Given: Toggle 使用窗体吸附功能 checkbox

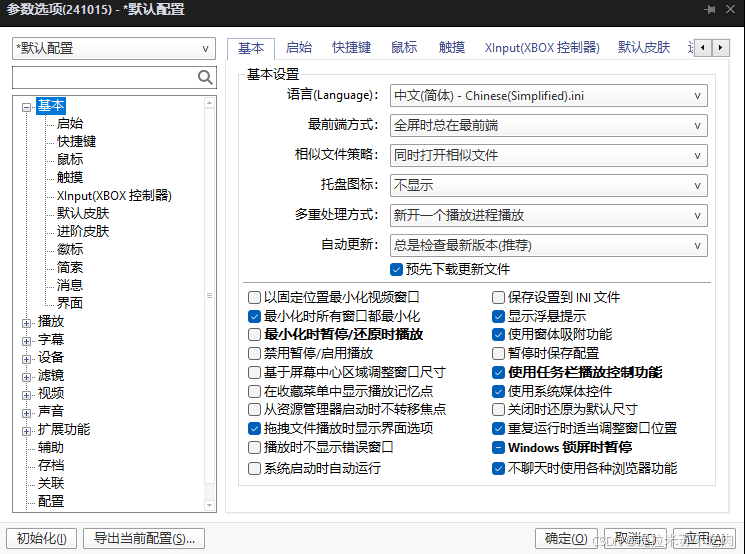Looking at the screenshot, I should click(x=498, y=334).
